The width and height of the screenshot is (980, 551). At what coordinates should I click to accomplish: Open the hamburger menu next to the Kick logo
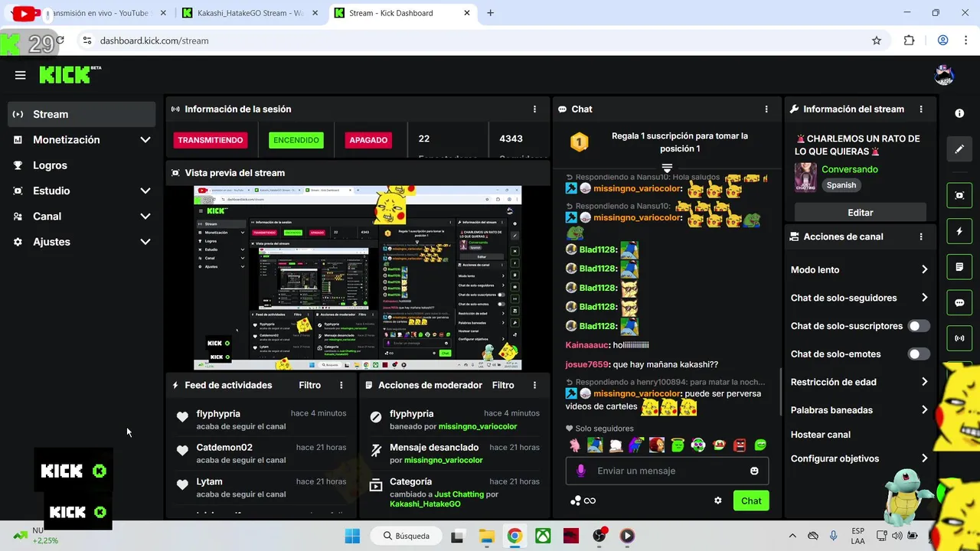[21, 75]
